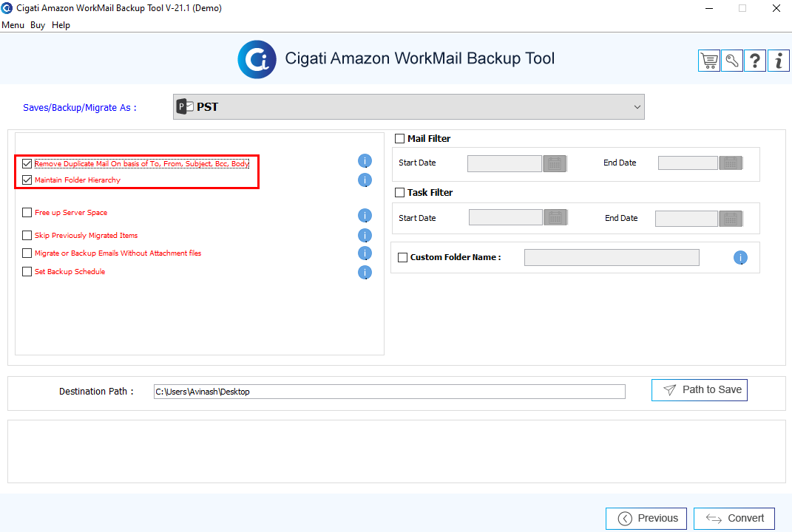Open the Help menu
Image resolution: width=792 pixels, height=532 pixels.
(61, 25)
